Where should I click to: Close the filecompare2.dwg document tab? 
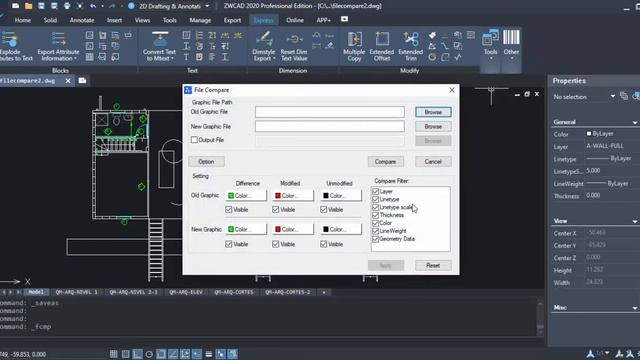click(x=68, y=81)
